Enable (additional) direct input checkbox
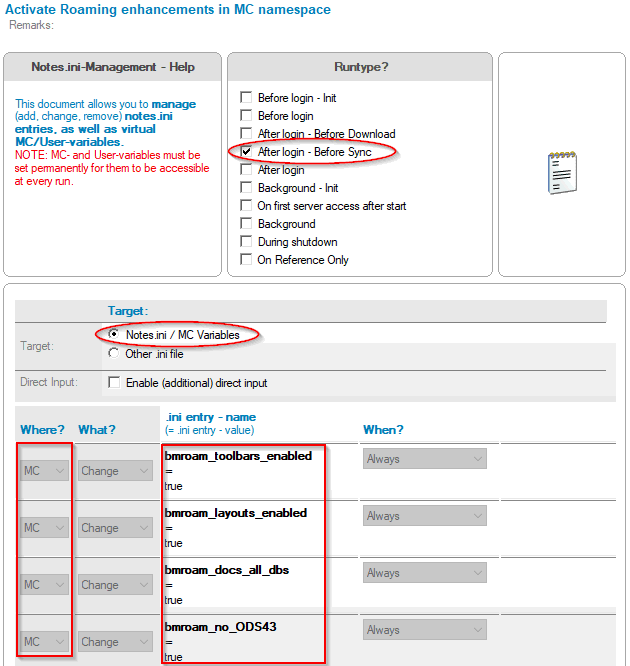This screenshot has width=630, height=666. (114, 382)
